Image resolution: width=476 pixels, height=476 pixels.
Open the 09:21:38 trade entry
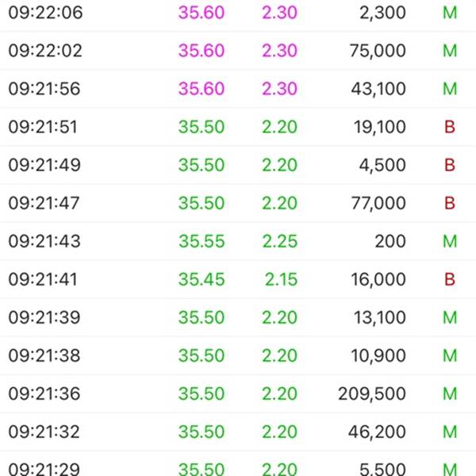[x=238, y=355]
